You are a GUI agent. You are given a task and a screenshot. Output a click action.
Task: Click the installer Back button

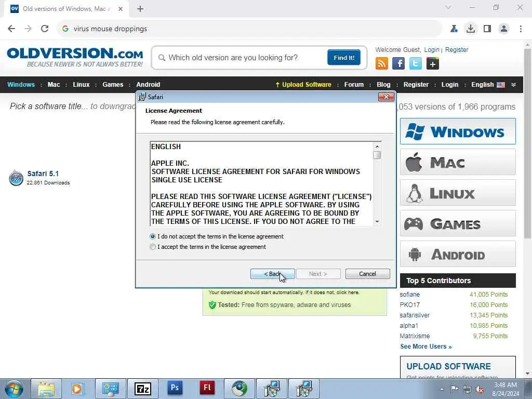tap(272, 274)
